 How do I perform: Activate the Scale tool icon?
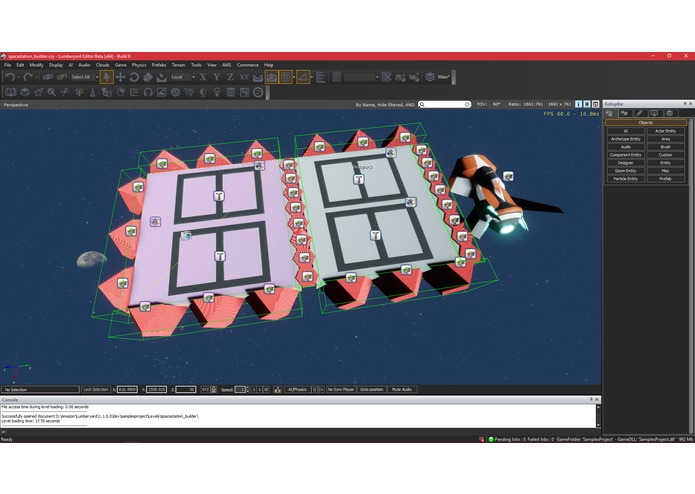pyautogui.click(x=148, y=77)
